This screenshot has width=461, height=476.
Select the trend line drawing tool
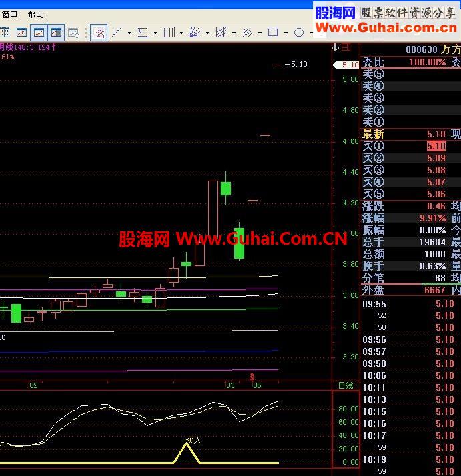(x=117, y=32)
